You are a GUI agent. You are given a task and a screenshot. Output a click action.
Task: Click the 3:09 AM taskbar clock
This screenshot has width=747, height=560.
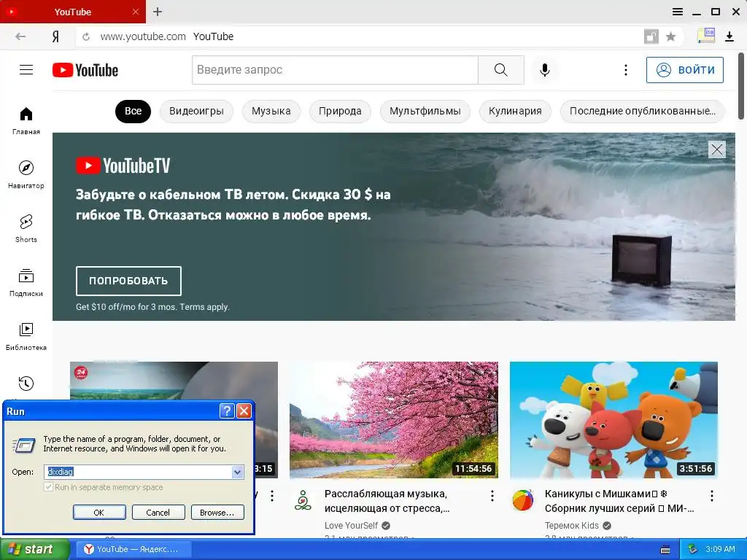[x=720, y=549]
